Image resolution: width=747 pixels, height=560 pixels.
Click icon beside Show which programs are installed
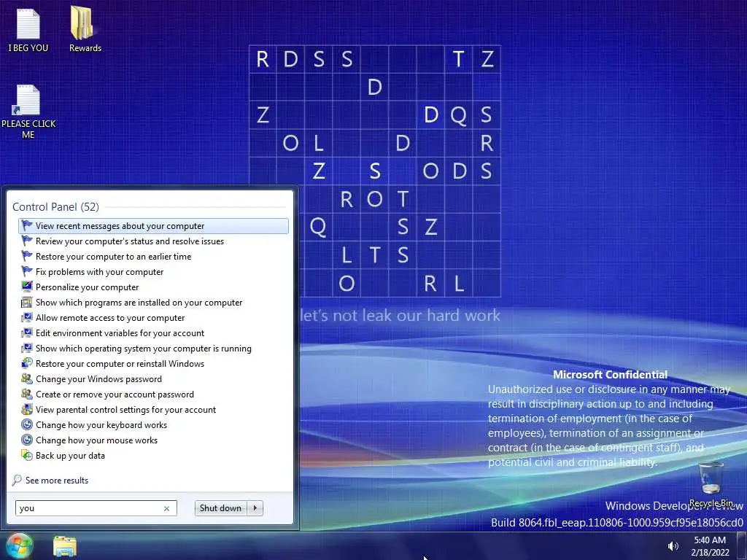(x=27, y=302)
